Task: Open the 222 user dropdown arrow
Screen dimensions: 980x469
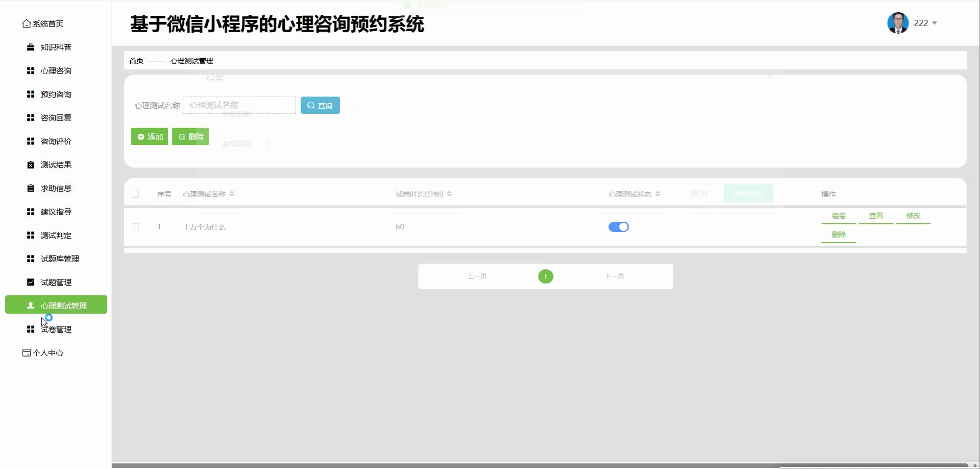Action: point(935,24)
